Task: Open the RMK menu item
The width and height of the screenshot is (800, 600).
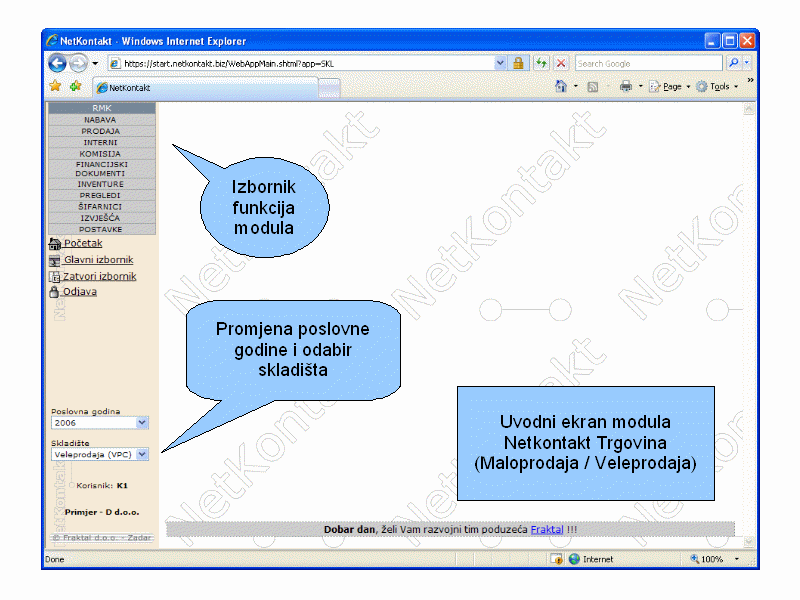Action: coord(102,108)
